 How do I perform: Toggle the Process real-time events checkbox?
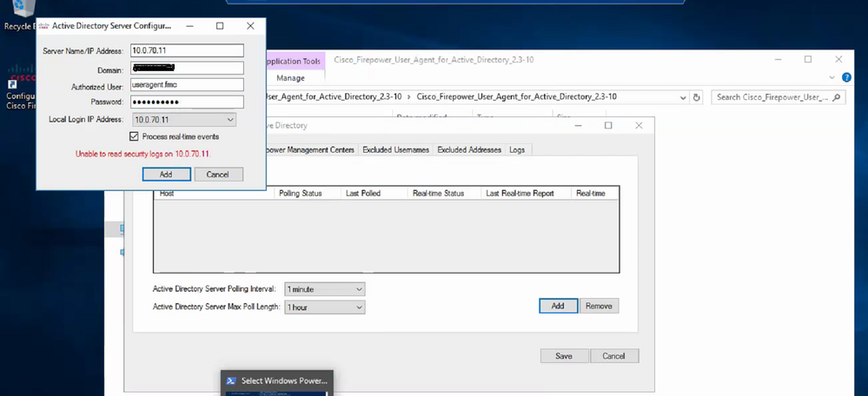click(134, 136)
